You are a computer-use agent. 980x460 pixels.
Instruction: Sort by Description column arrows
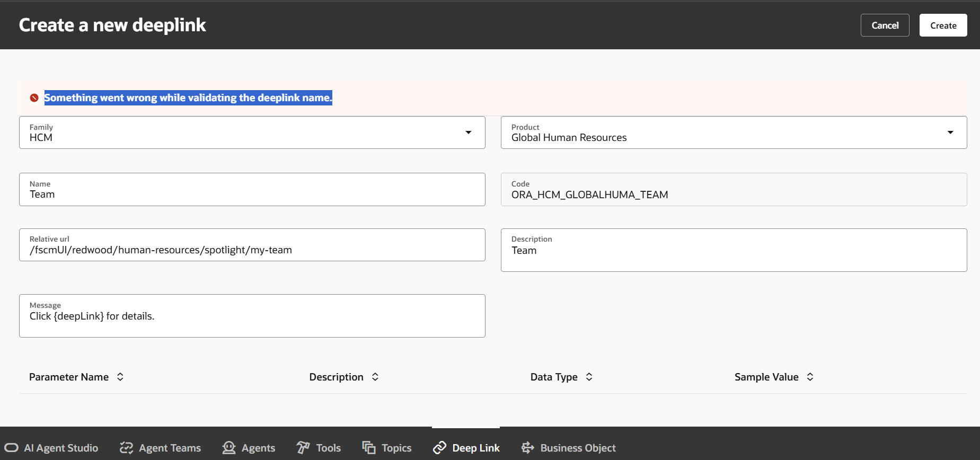[375, 377]
